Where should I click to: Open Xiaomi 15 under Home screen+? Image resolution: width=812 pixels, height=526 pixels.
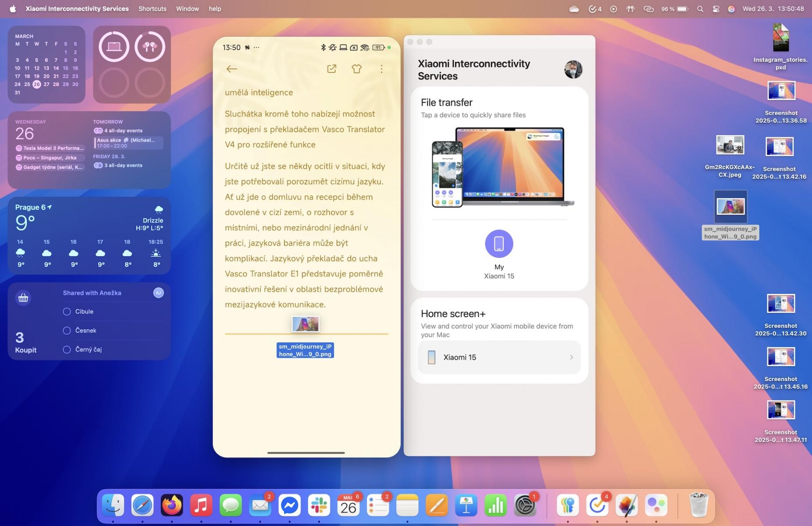point(499,357)
